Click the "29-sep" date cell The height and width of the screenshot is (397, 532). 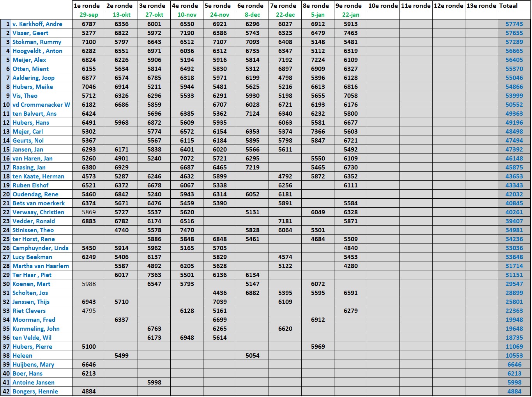pos(88,15)
